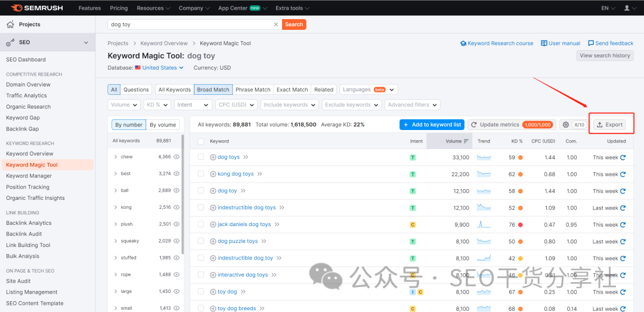Open double-arrow icon beside dog toys
Screen dimensions: 644x312
click(x=246, y=157)
